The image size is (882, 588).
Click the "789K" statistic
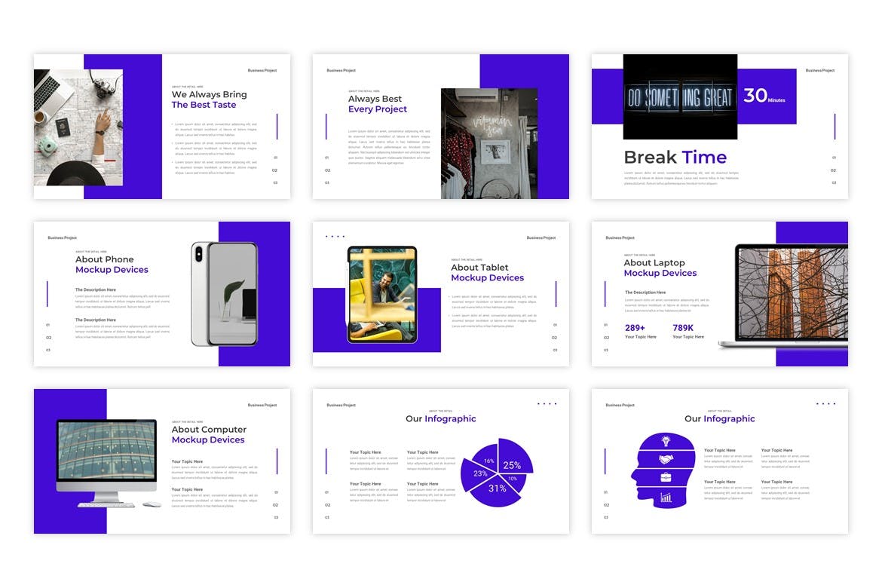(683, 328)
